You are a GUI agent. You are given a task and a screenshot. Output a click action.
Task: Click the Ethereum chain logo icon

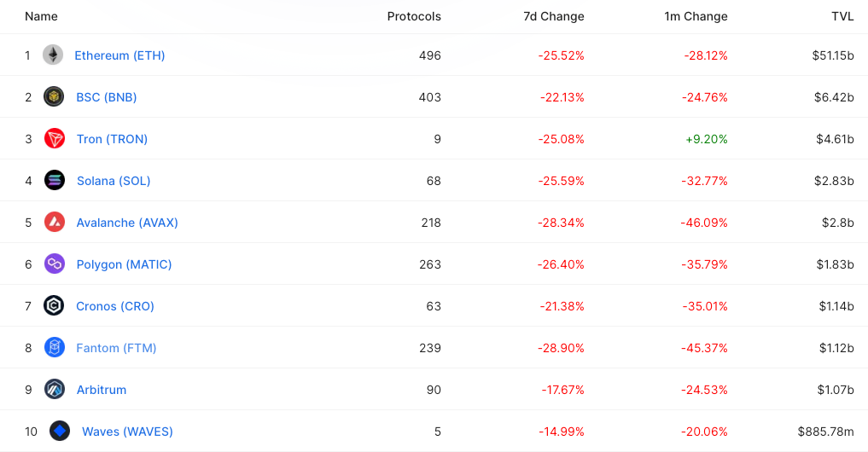[53, 55]
